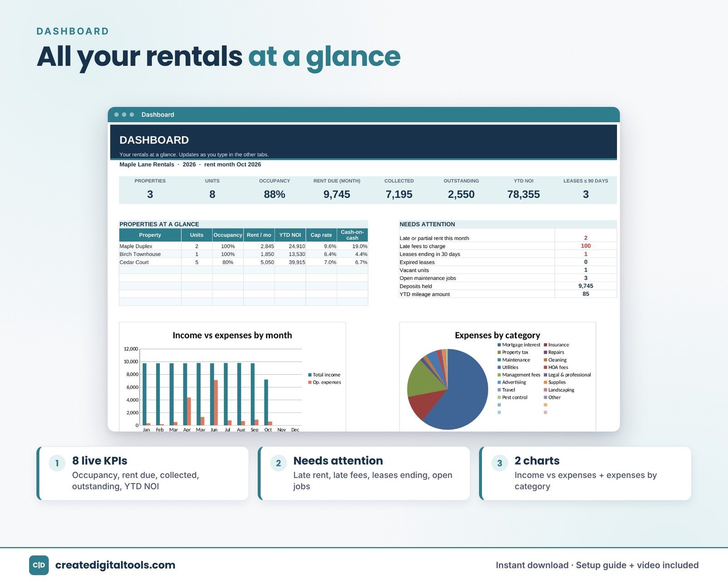
Task: Select the Legal & professional legend entry
Action: (x=567, y=375)
